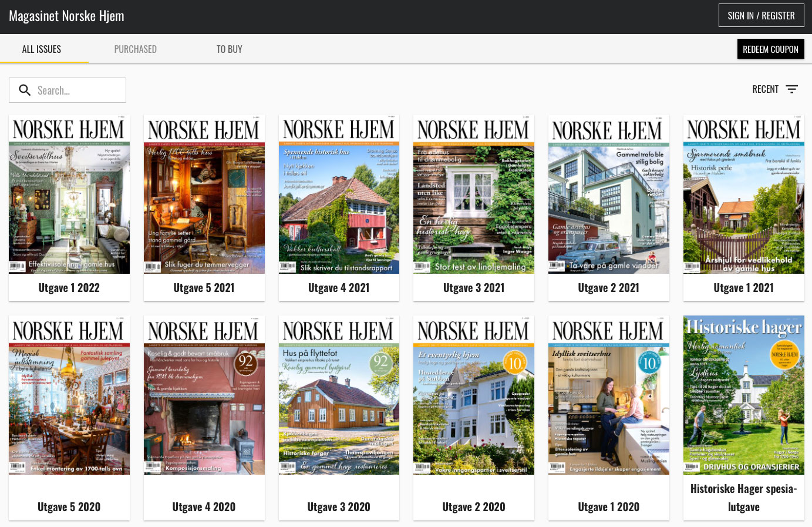Click the 'Utgave 1 2021' title text
This screenshot has width=812, height=527.
click(744, 288)
